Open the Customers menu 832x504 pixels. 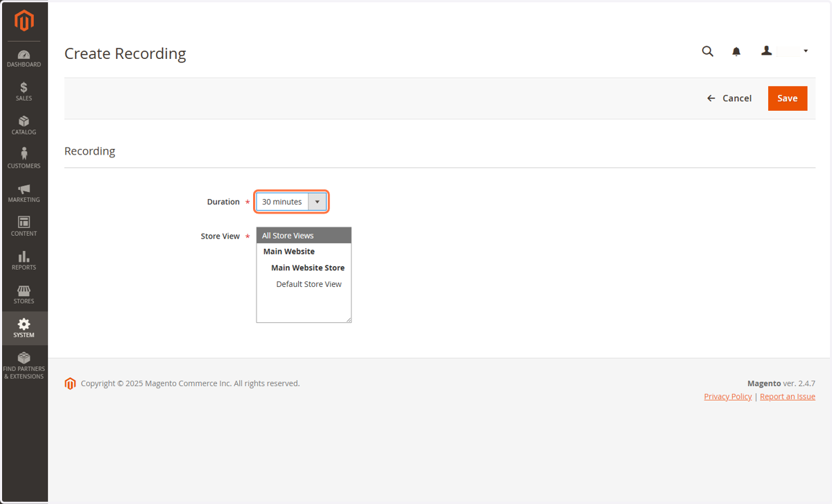pos(24,159)
